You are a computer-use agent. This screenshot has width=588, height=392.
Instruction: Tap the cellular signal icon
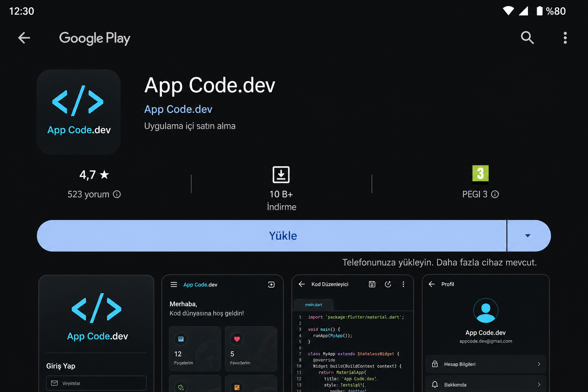click(523, 11)
